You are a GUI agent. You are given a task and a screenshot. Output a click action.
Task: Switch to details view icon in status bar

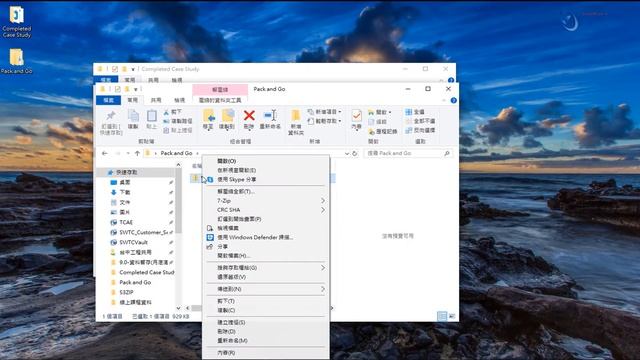coord(442,316)
